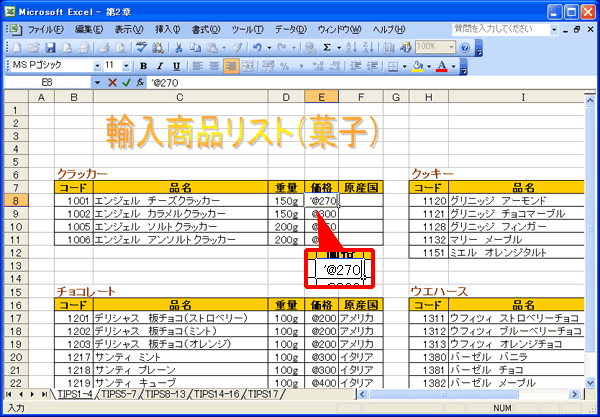Cancel entry with the red X
Image resolution: width=600 pixels, height=417 pixels.
pyautogui.click(x=112, y=82)
